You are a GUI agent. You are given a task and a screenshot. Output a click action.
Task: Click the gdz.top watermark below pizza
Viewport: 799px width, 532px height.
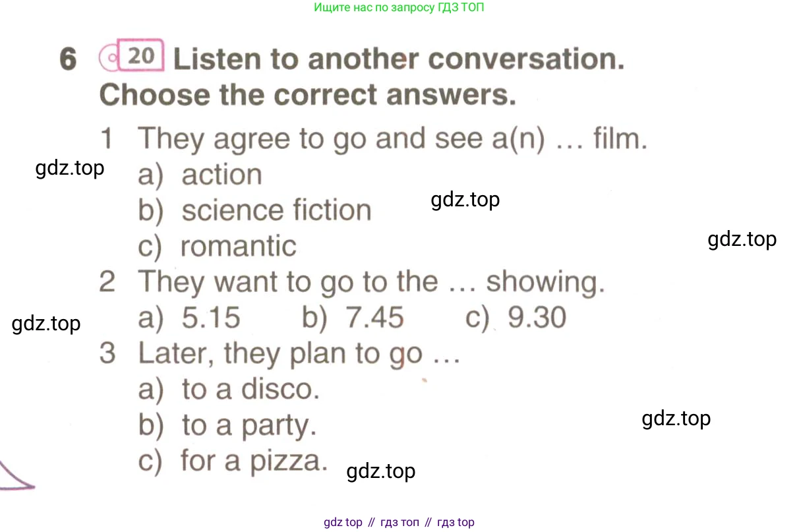click(x=381, y=471)
